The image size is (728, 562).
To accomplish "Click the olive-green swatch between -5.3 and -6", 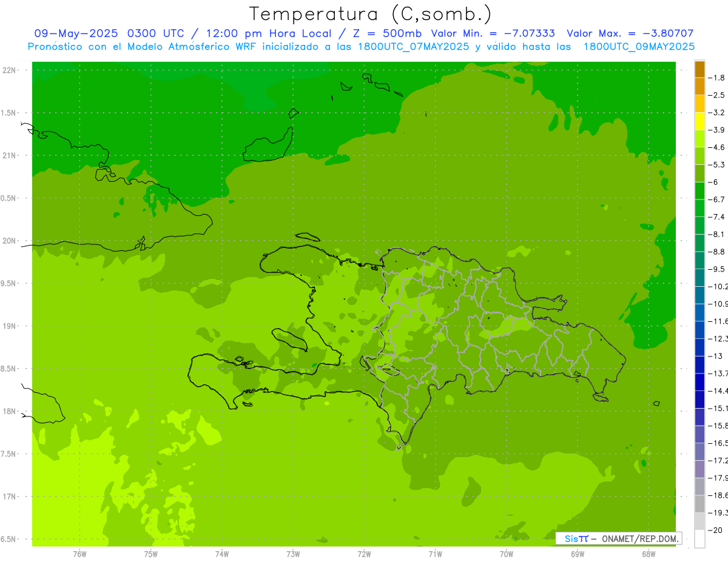I will click(x=699, y=173).
